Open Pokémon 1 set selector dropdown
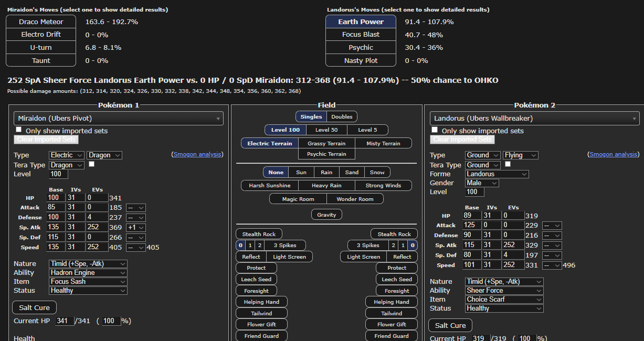Viewport: 644px width, 341px height. (x=119, y=119)
